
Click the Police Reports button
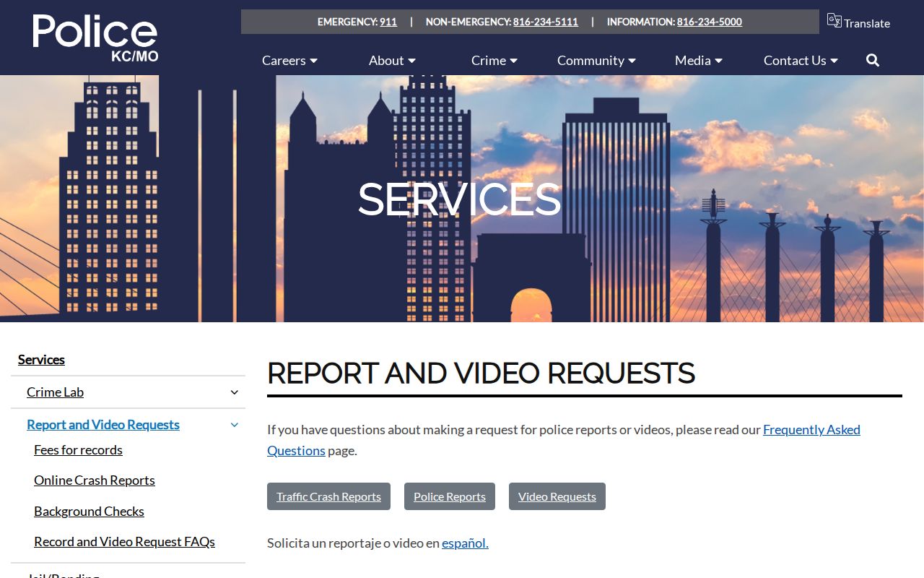tap(450, 496)
